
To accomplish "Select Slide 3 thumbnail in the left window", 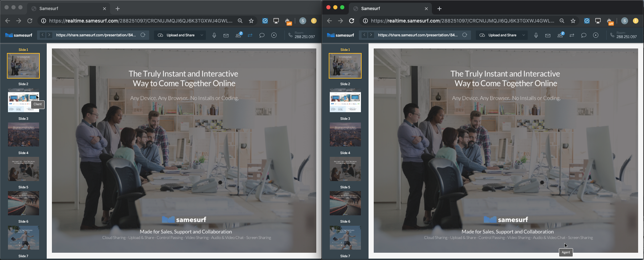I will [24, 134].
